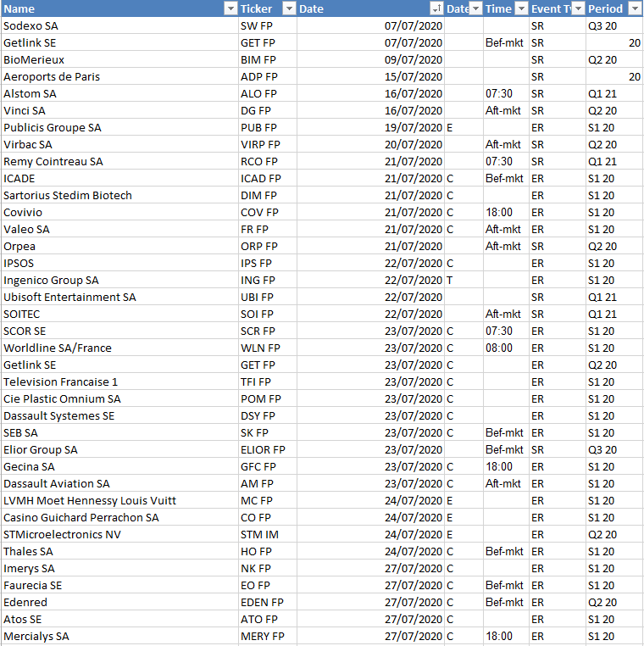Select the MERY FP ticker cell

268,636
